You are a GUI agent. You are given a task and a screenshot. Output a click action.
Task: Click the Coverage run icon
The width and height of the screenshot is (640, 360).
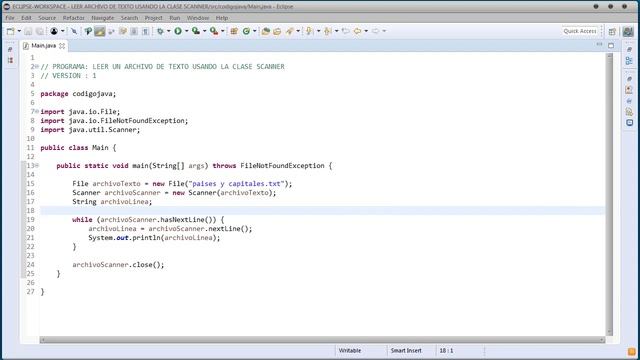[x=196, y=31]
